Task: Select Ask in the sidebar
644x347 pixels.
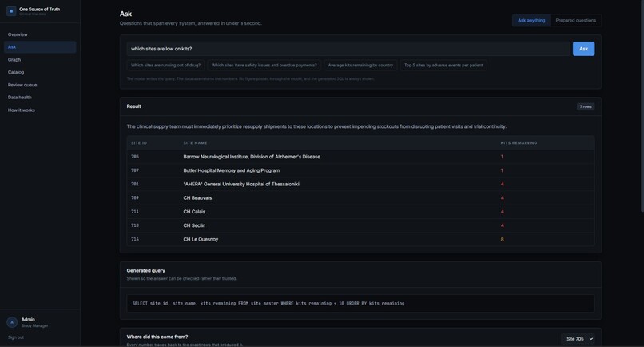Action: 40,47
